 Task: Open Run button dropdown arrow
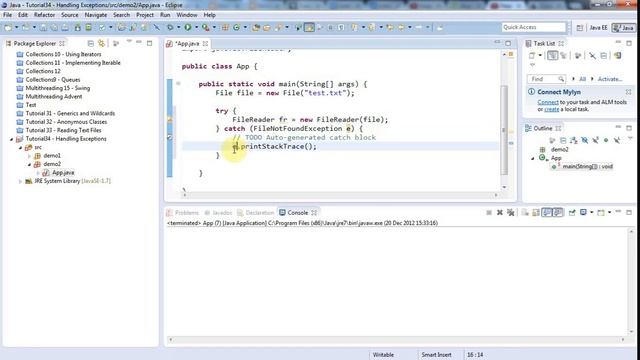[x=196, y=27]
